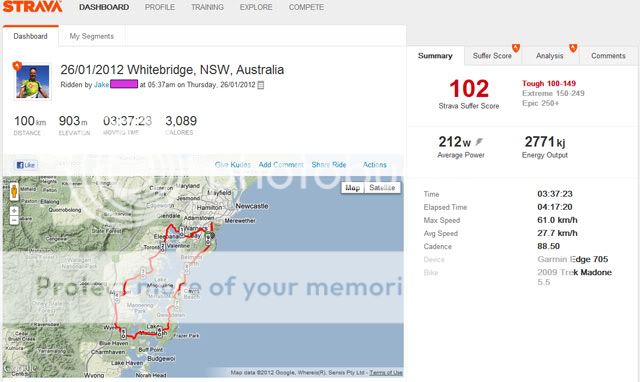640x382 pixels.
Task: Switch map to Satellite view
Action: click(x=382, y=188)
